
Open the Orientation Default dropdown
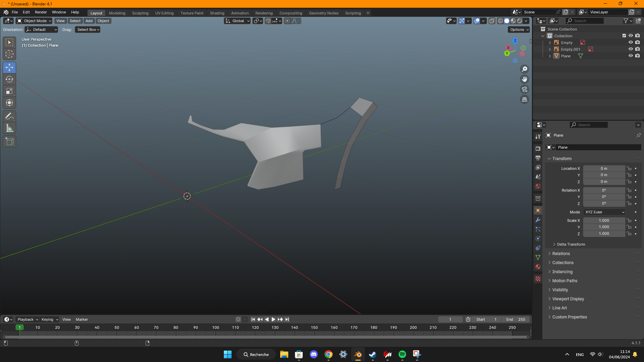coord(42,30)
